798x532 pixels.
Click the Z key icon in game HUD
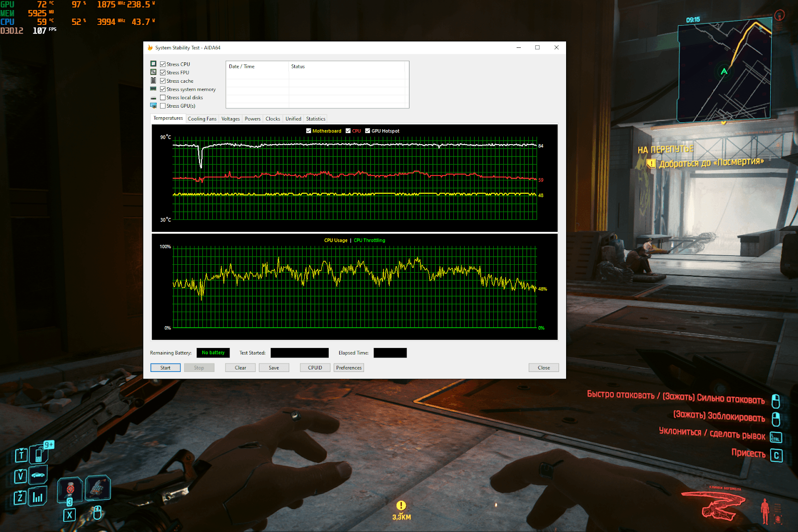point(20,497)
